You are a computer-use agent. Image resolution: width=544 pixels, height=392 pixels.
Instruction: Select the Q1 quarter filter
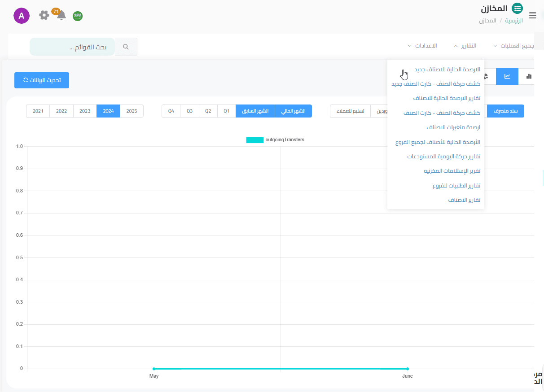point(227,111)
